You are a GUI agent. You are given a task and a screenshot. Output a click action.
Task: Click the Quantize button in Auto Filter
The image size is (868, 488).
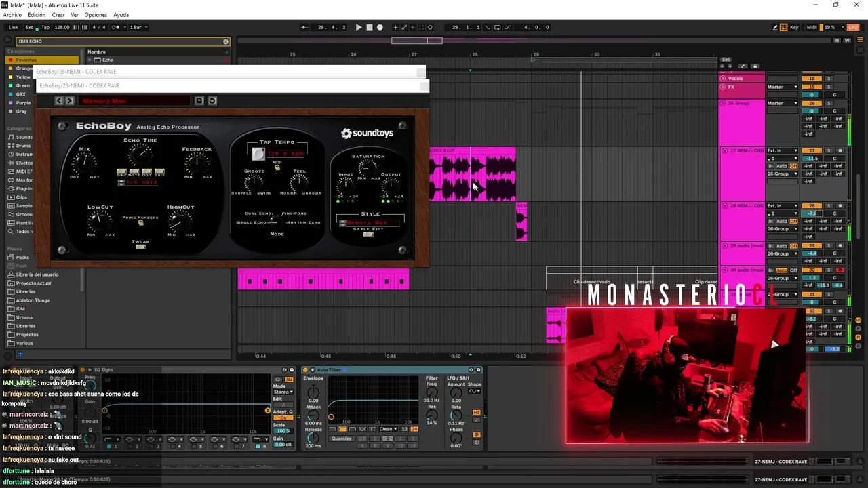[x=342, y=439]
